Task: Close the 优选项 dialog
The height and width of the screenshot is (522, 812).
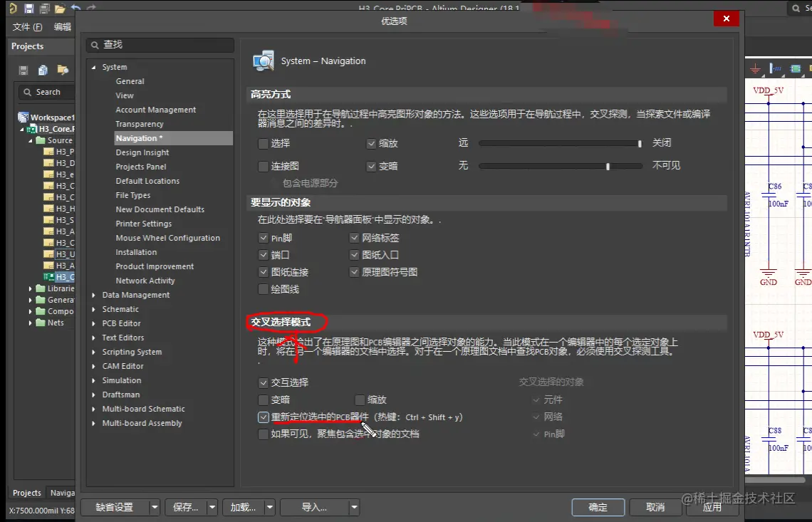Action: [726, 19]
